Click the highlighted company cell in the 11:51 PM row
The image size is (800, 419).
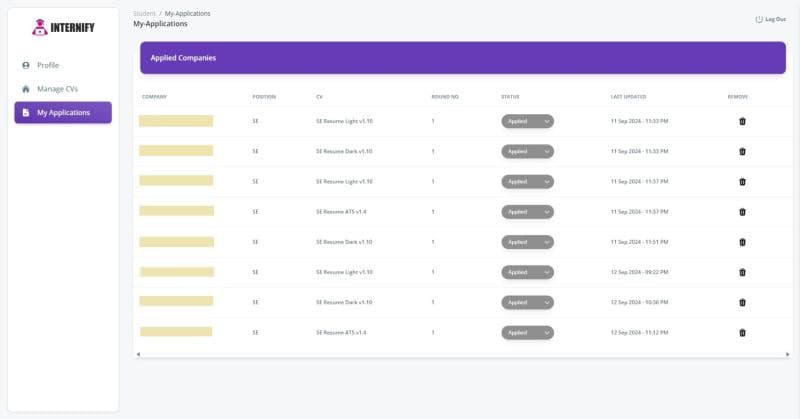click(x=177, y=242)
